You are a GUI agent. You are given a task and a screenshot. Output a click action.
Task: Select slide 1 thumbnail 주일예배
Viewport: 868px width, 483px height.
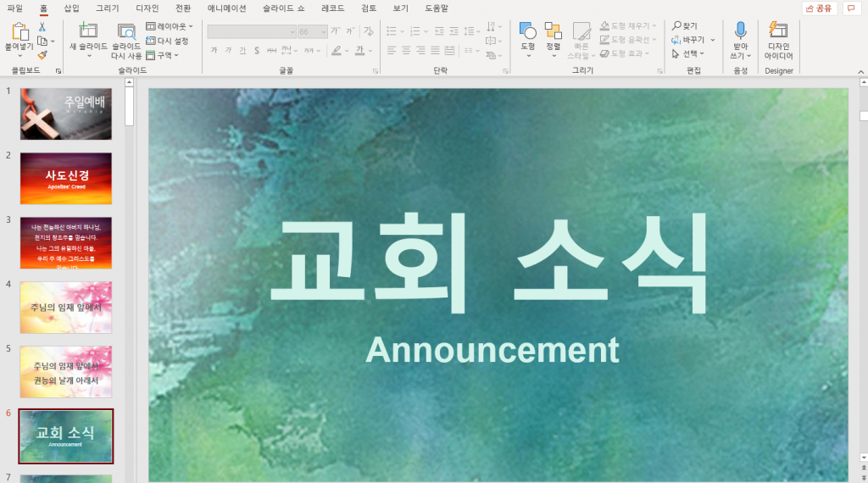[x=66, y=114]
